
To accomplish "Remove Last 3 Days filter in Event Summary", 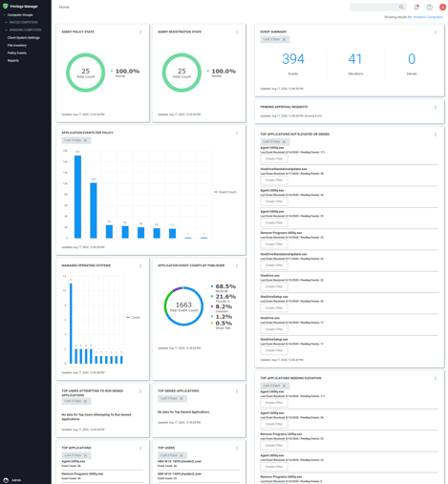I will tap(284, 39).
